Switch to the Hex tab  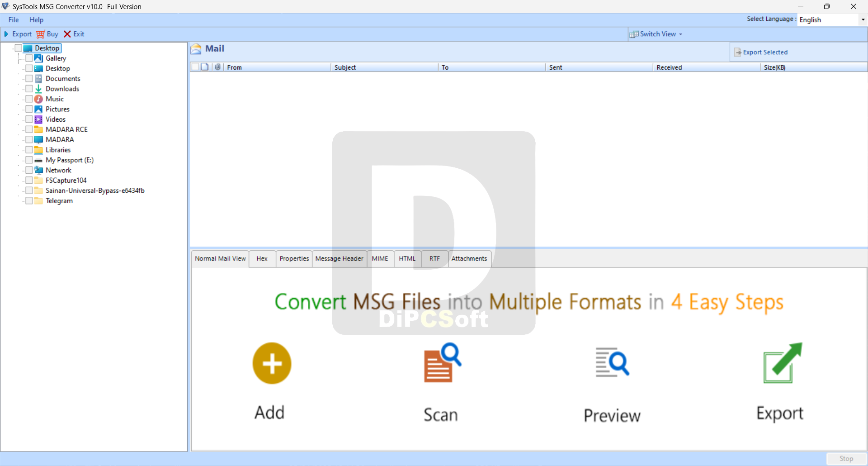click(262, 259)
